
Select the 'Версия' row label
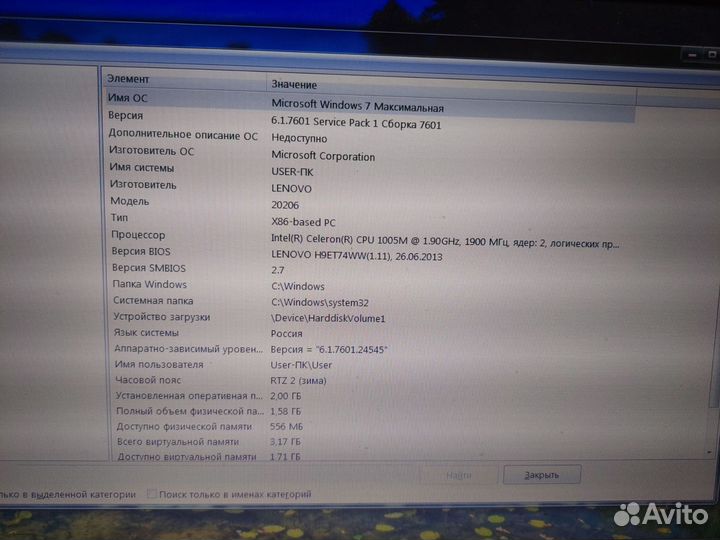pyautogui.click(x=126, y=115)
